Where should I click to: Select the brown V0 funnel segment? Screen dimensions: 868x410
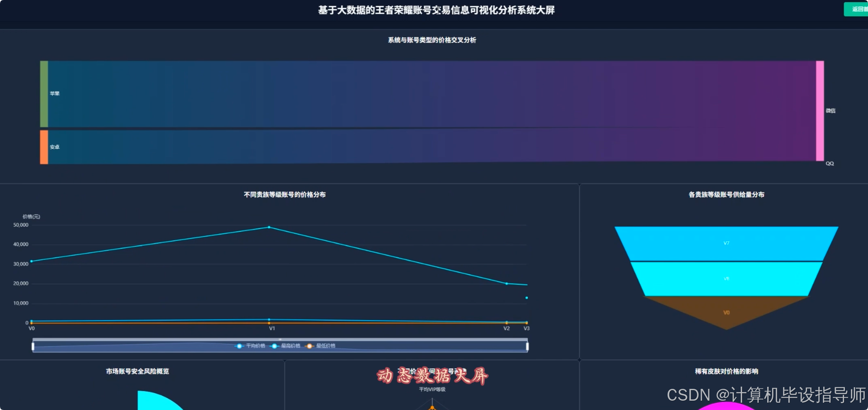(x=726, y=313)
